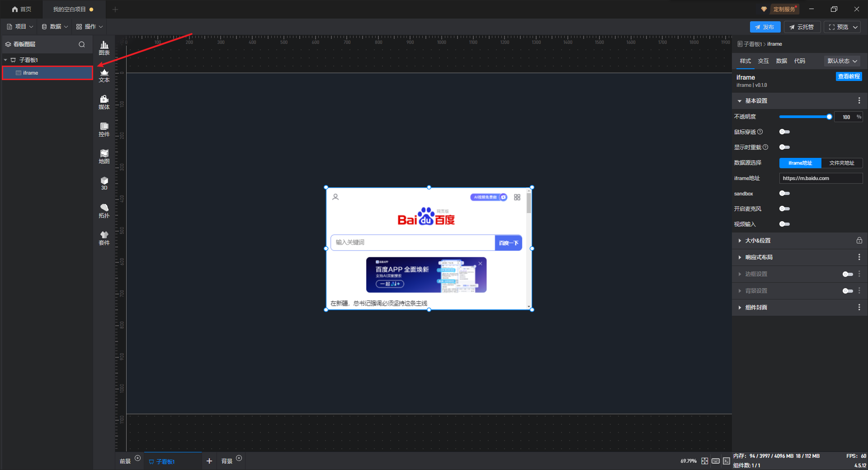The image size is (868, 470).
Task: Switch to the 数据 properties tab
Action: (781, 61)
